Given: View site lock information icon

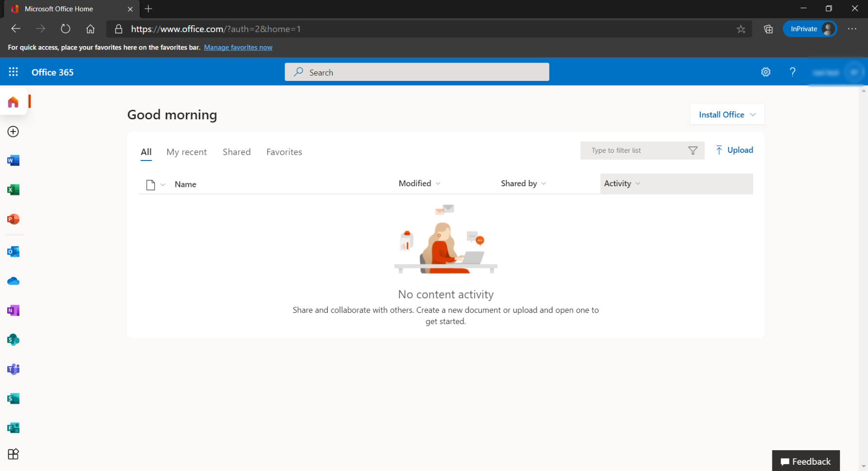Looking at the screenshot, I should pyautogui.click(x=118, y=29).
